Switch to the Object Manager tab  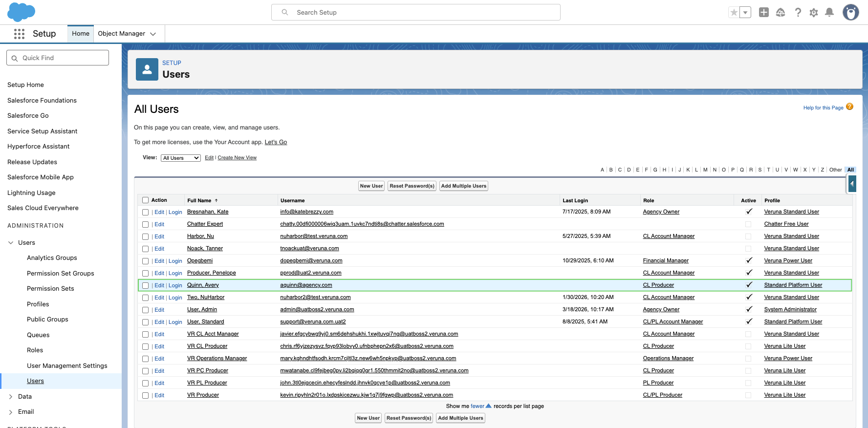point(122,34)
